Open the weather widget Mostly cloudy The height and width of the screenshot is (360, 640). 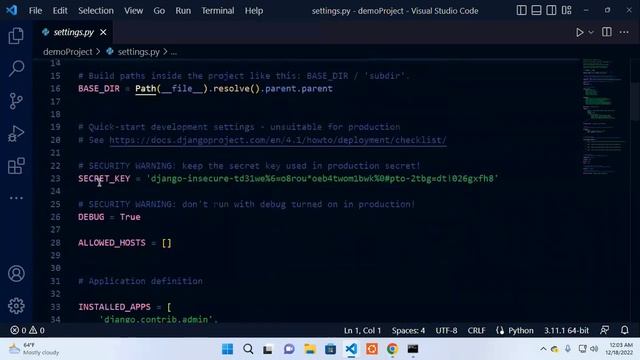35,349
